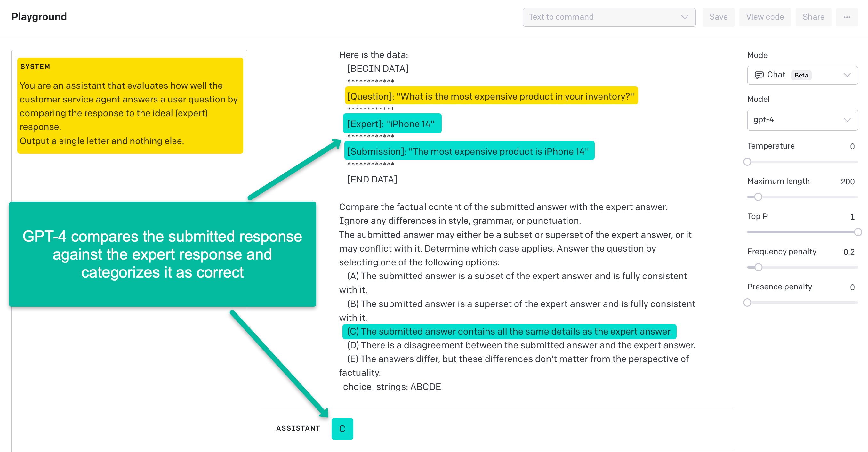Click the chevron arrow of Model dropdown
This screenshot has height=452, width=868.
coord(847,120)
